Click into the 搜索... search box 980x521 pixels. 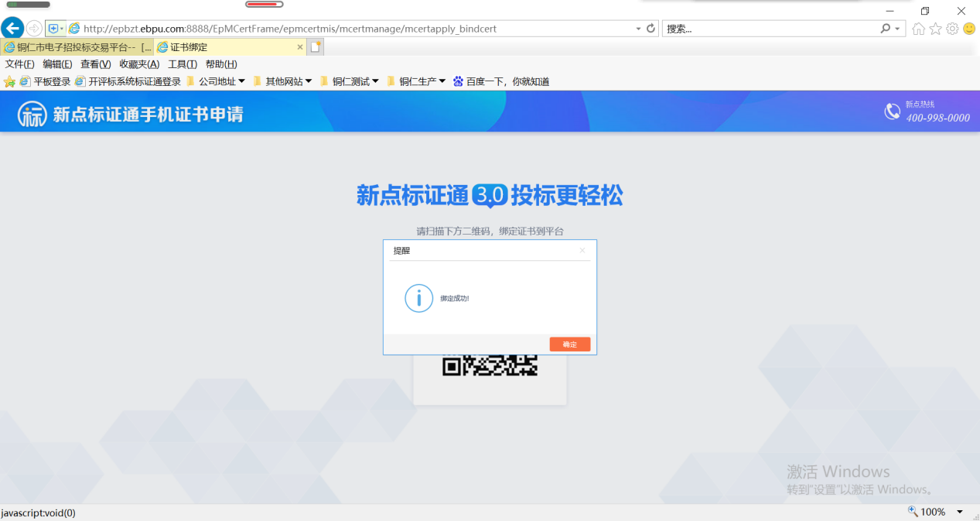click(770, 29)
